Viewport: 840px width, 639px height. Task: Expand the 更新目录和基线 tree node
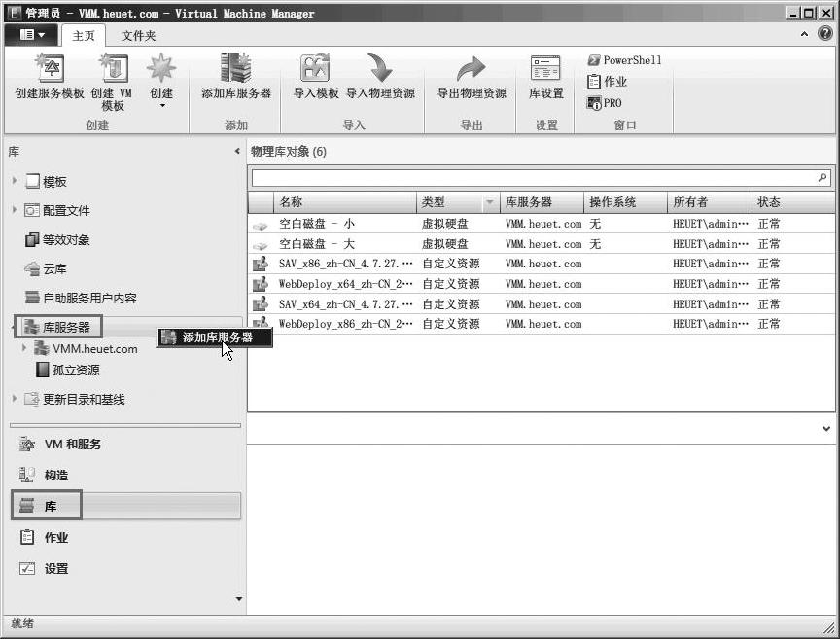click(x=15, y=399)
